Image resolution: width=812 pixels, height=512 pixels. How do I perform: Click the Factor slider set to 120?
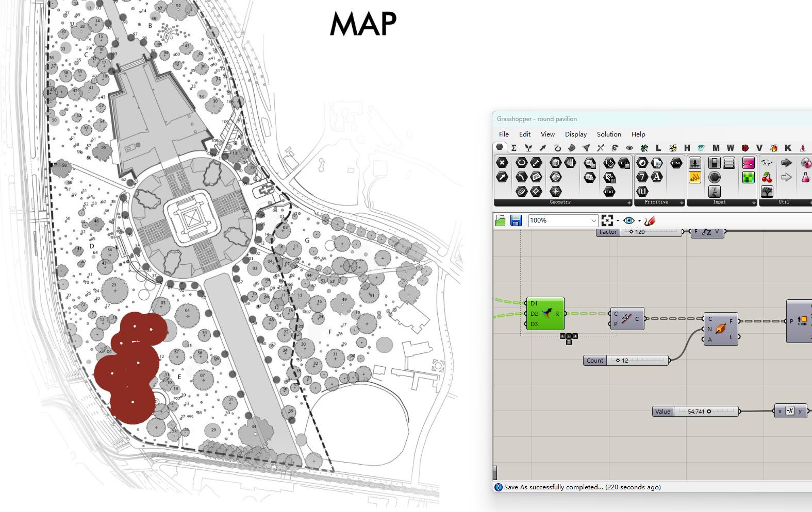639,232
